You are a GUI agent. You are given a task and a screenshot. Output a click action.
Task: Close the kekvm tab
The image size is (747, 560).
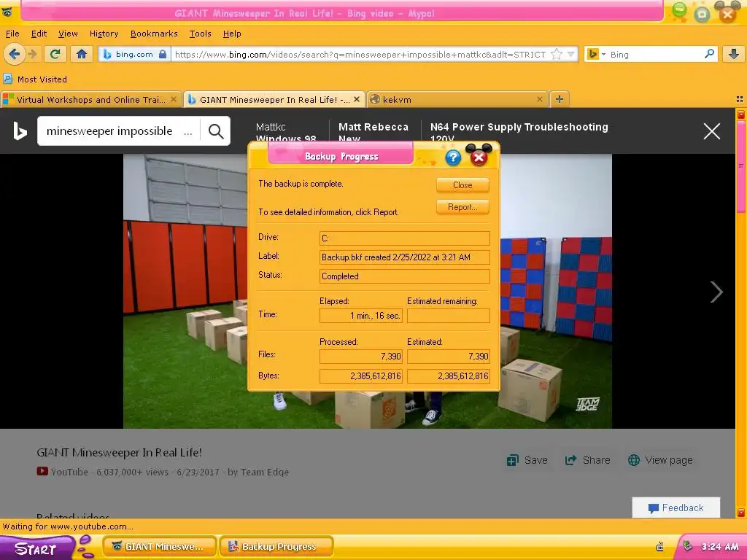(539, 99)
